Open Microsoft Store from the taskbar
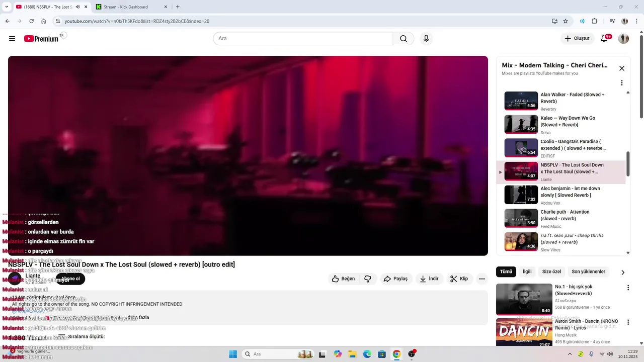 tap(382, 354)
